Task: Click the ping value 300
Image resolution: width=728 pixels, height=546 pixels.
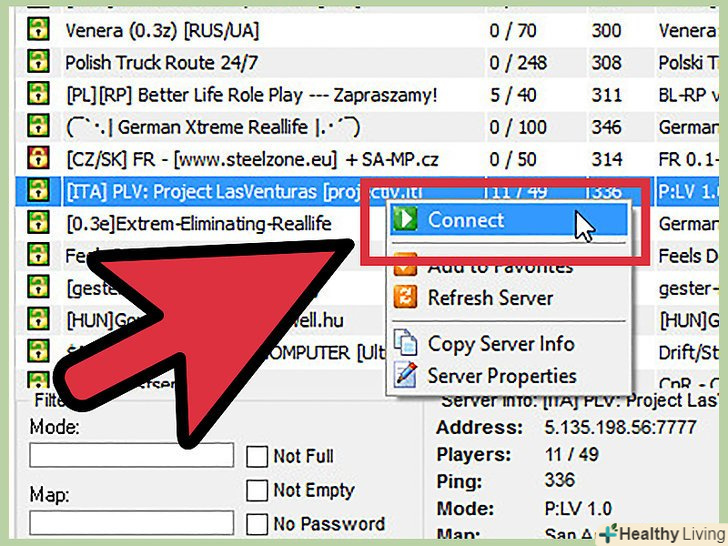Action: pos(606,31)
